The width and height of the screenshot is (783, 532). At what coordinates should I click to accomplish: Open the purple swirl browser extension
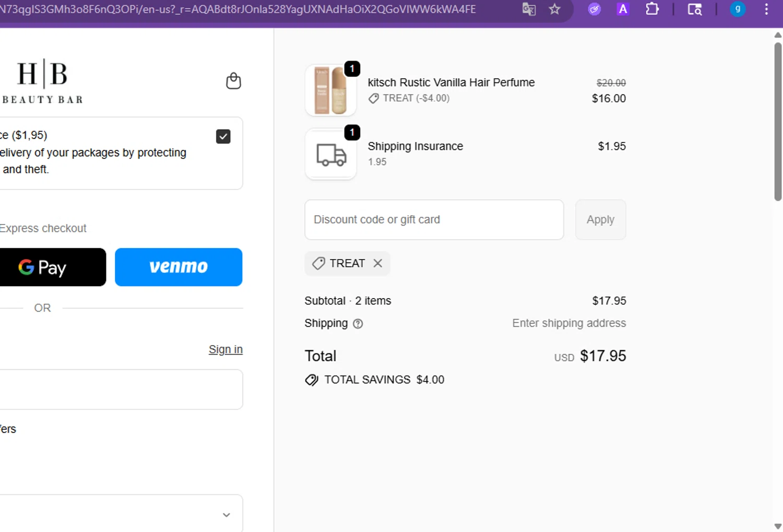[594, 9]
